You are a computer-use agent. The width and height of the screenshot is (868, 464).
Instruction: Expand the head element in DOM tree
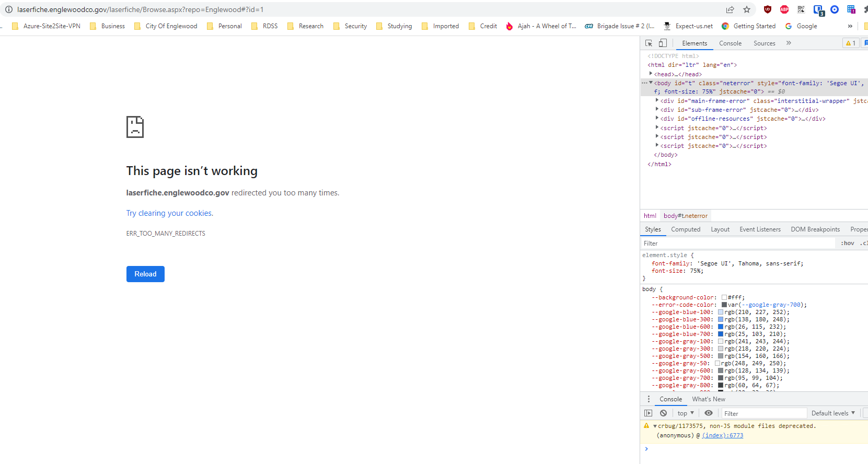651,74
